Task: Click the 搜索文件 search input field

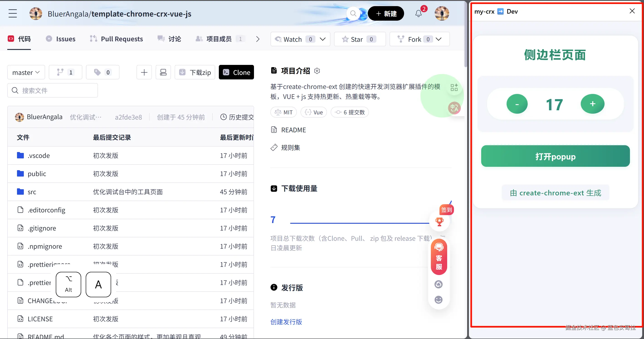Action: click(x=53, y=91)
